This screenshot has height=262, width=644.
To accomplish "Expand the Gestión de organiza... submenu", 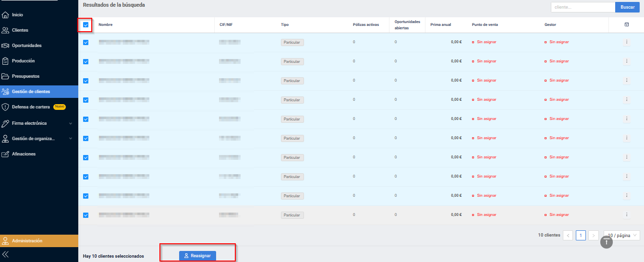I will tap(71, 139).
